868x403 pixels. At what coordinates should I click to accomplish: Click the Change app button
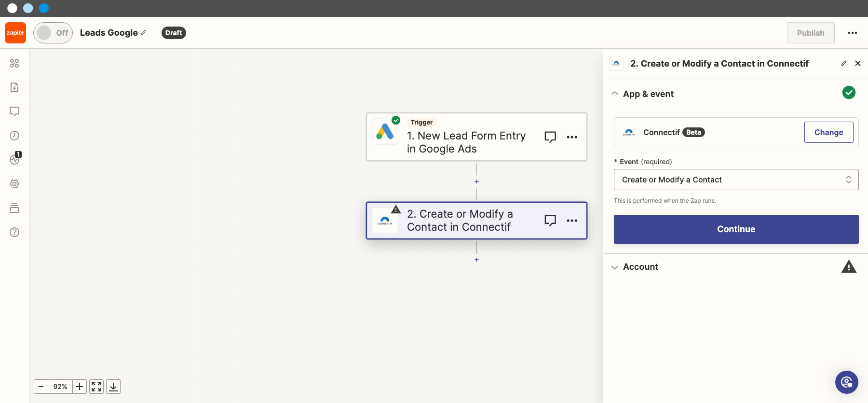(828, 132)
